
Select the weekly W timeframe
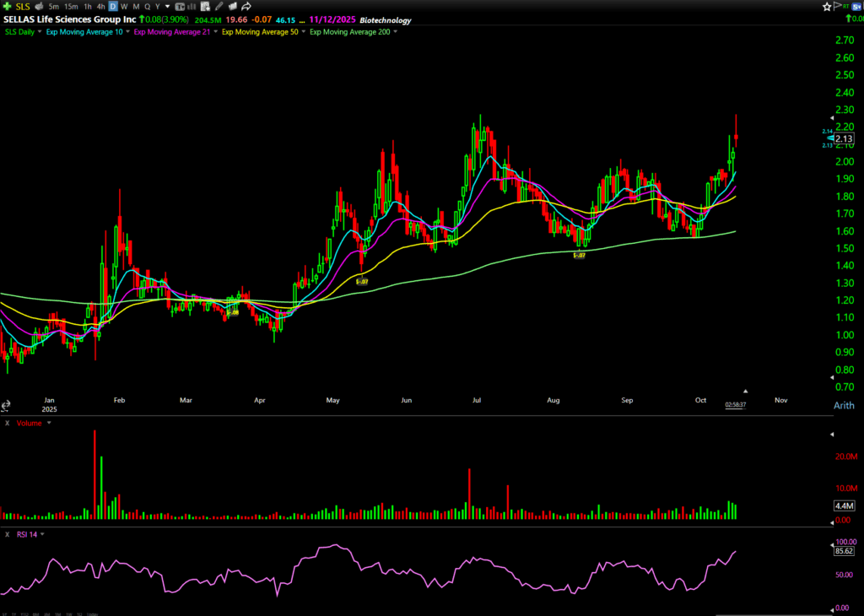pos(124,7)
